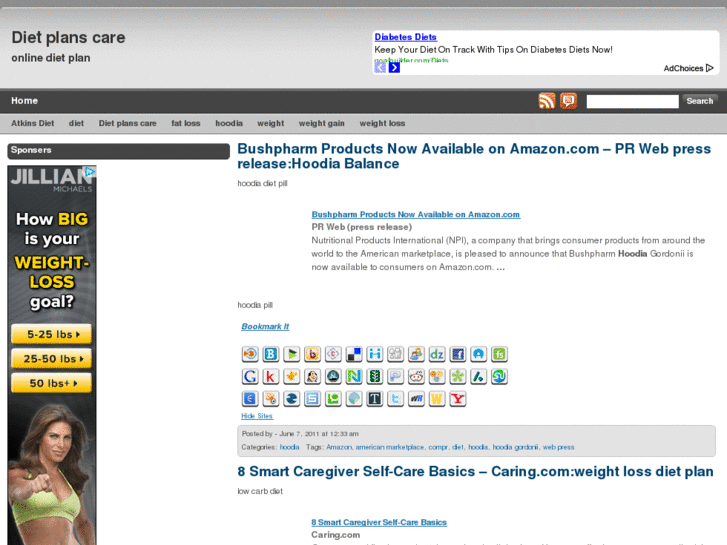This screenshot has width=727, height=545.
Task: Open fat loss category
Action: pos(185,123)
